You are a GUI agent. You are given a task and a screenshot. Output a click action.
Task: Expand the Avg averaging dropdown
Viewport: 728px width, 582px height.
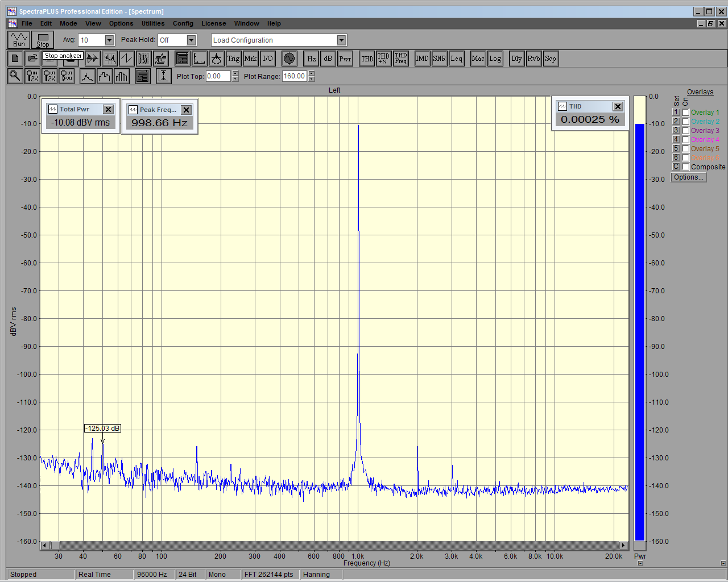coord(110,40)
